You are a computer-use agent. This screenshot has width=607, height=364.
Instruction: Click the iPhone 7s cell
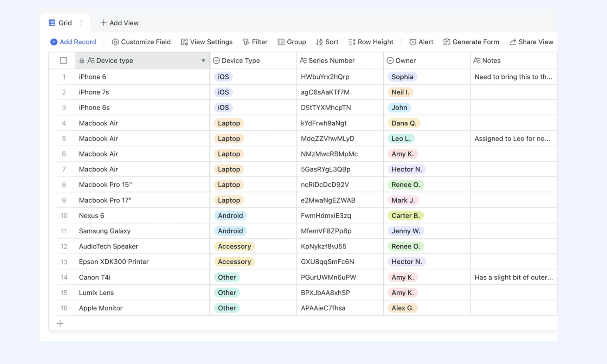pos(143,92)
